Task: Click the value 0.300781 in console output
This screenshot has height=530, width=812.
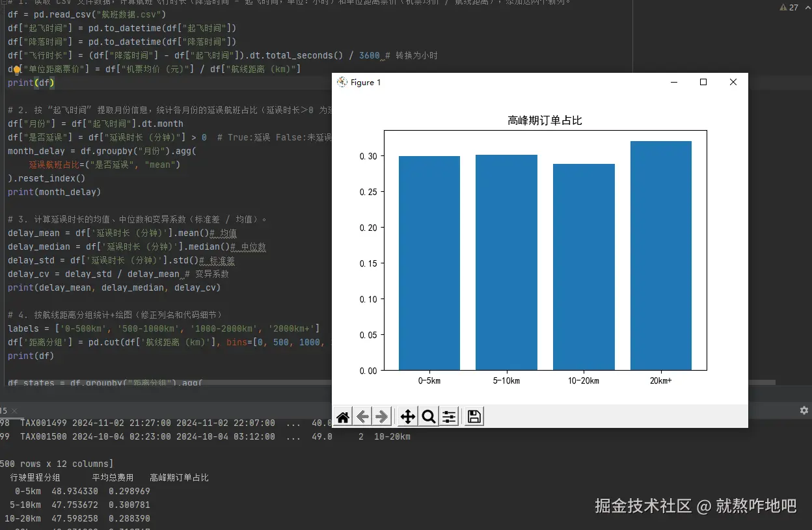Action: [129, 505]
